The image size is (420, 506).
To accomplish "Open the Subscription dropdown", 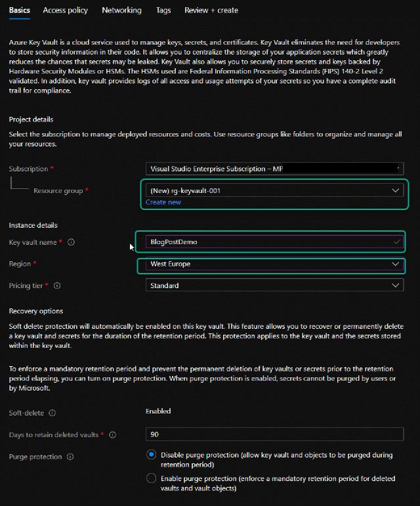I will [x=273, y=169].
